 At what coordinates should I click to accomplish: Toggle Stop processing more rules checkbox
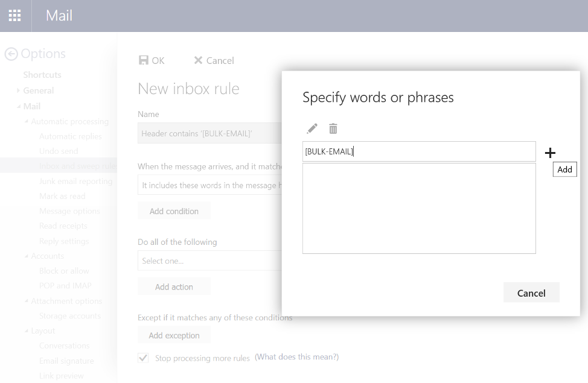tap(144, 358)
